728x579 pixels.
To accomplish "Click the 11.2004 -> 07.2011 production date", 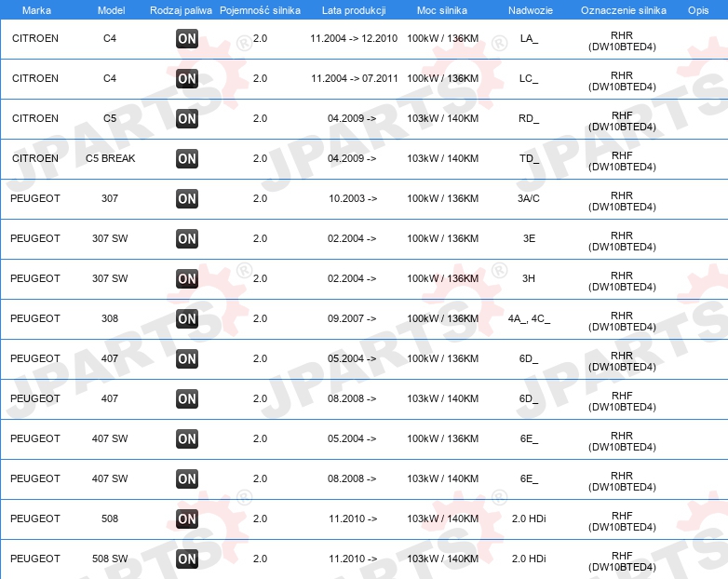I will coord(355,78).
